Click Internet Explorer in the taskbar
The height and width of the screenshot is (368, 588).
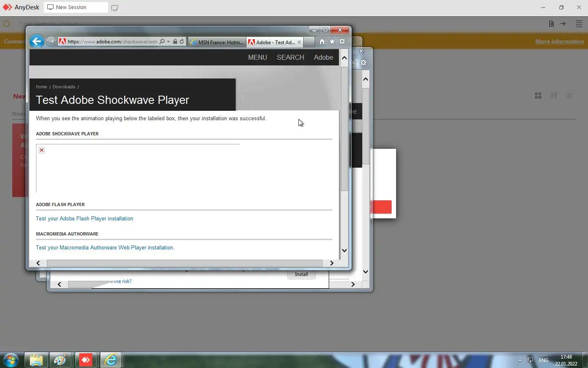point(111,360)
